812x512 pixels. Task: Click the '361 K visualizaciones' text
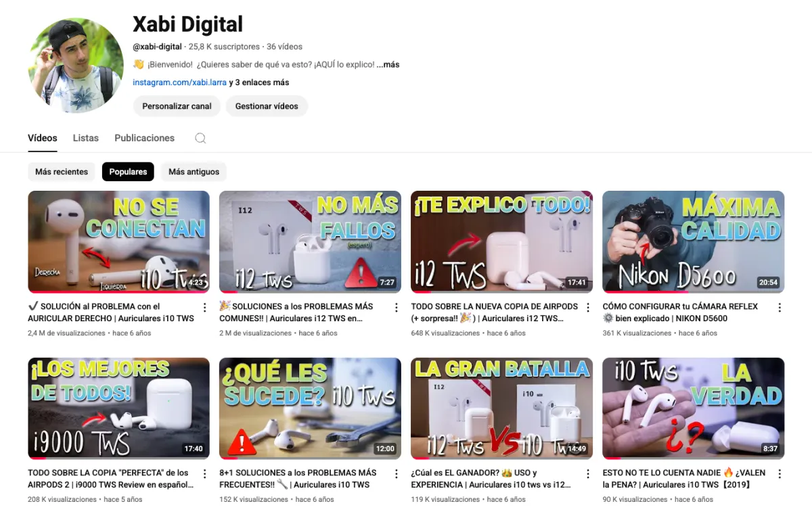[637, 333]
